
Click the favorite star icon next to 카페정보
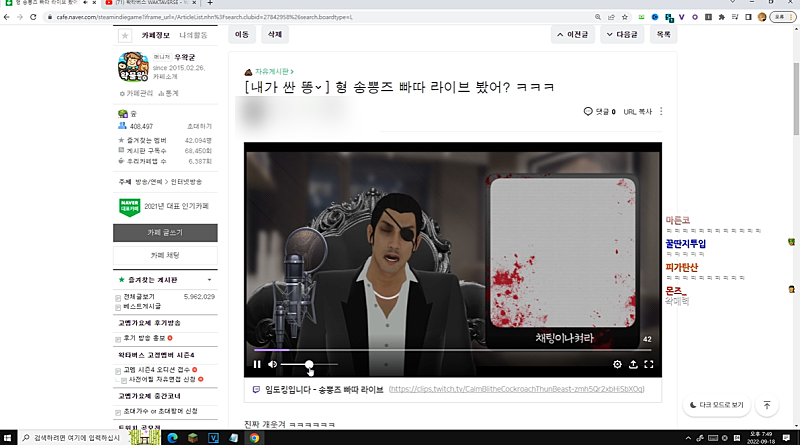pos(125,35)
